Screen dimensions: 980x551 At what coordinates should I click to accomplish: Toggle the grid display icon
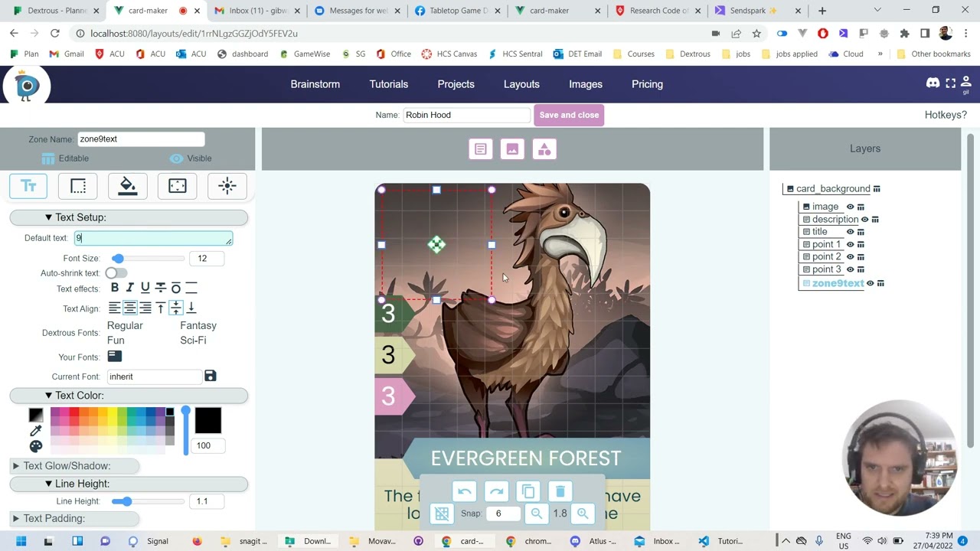[x=442, y=514]
